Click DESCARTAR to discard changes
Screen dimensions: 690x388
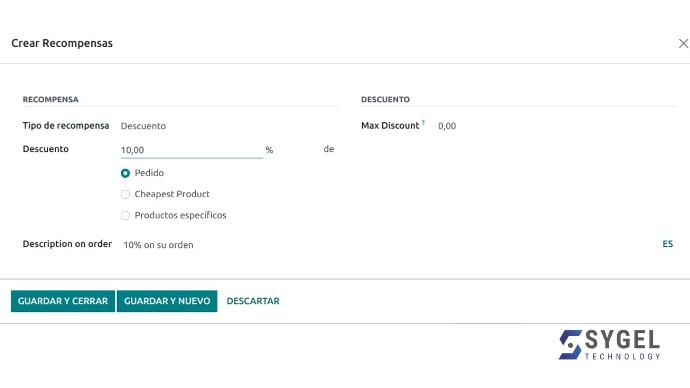point(253,301)
